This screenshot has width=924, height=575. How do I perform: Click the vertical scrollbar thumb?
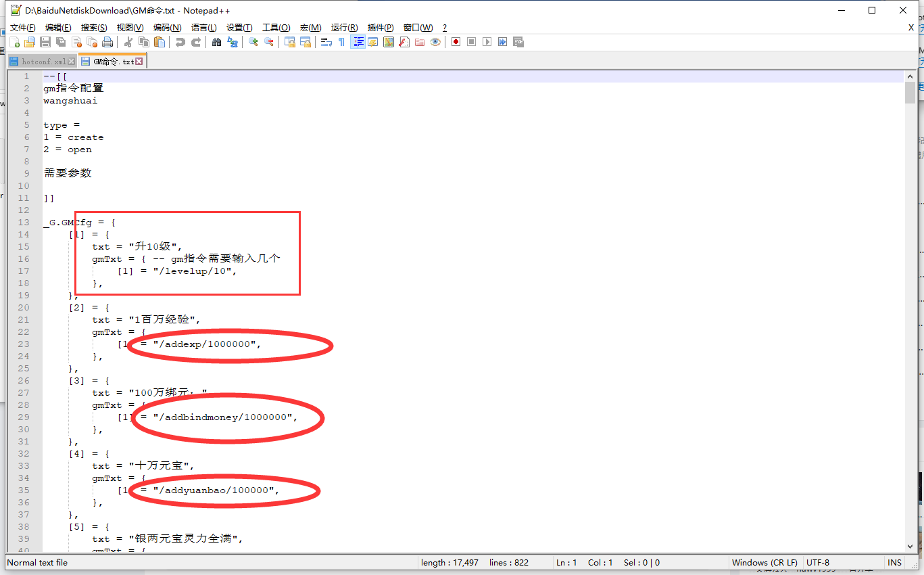(x=910, y=93)
